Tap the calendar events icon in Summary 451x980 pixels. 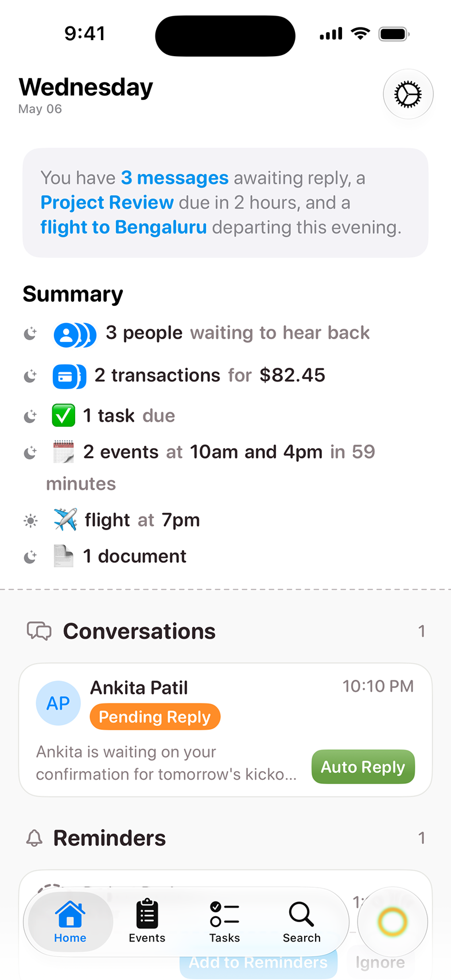pos(64,452)
